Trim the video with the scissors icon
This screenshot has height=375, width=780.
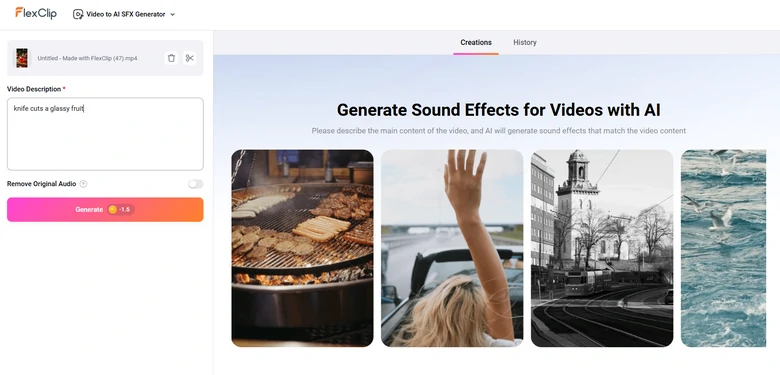[190, 58]
